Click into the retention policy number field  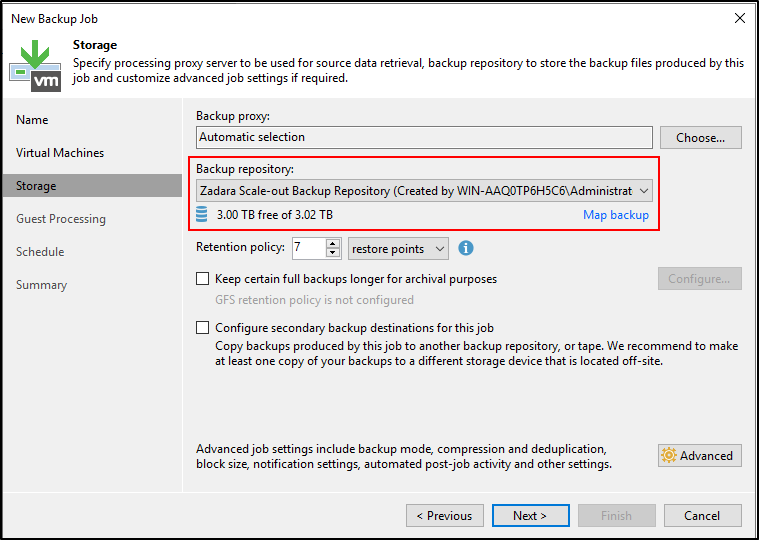tap(309, 248)
